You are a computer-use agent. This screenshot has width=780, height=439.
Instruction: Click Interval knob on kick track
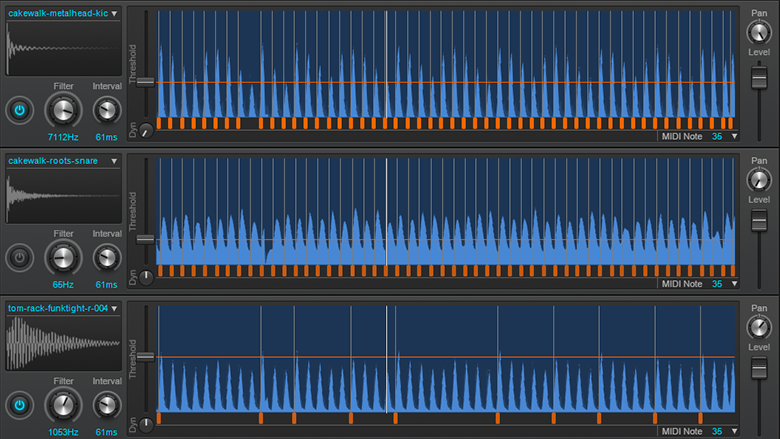106,110
